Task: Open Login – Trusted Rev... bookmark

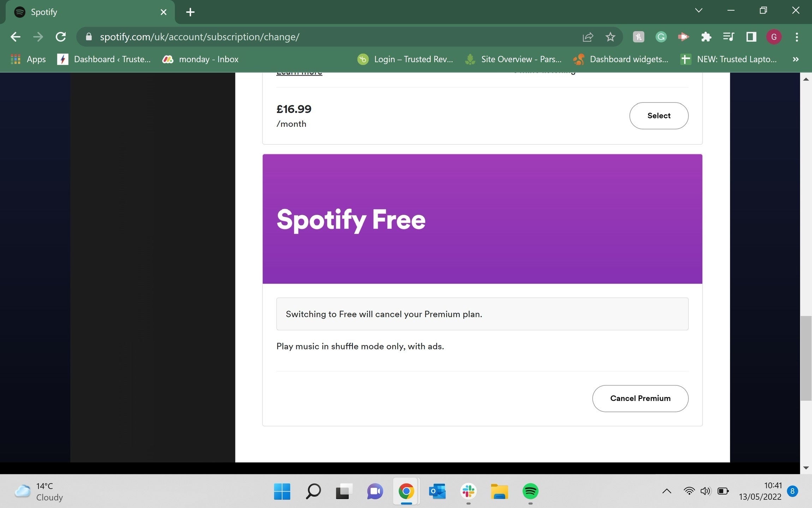Action: click(405, 59)
